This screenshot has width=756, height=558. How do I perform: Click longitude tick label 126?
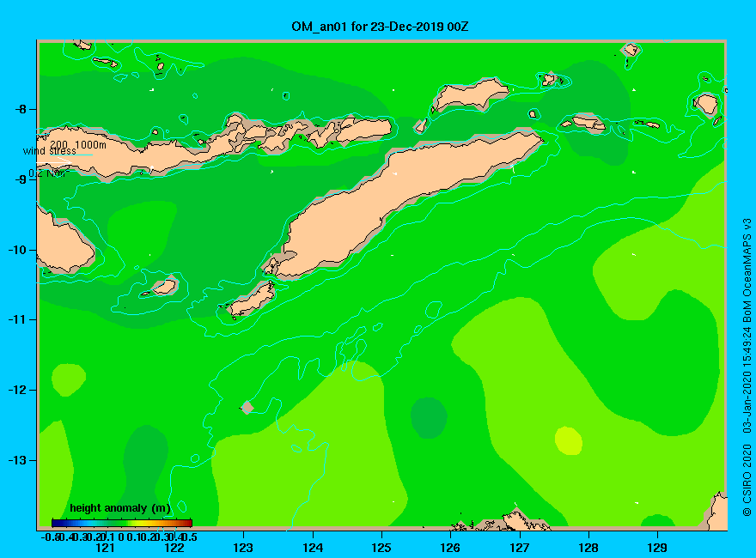click(450, 548)
